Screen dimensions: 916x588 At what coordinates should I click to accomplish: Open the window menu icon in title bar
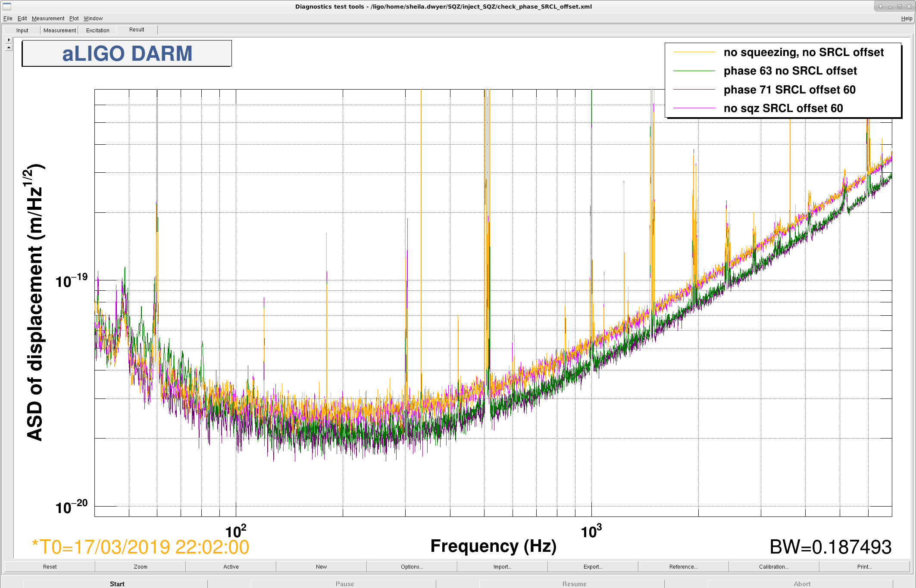coord(7,6)
